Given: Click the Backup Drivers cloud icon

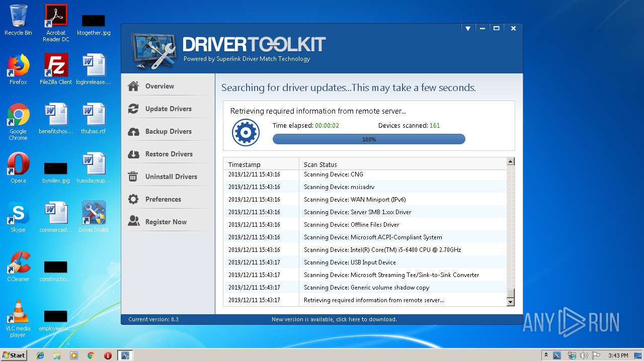Looking at the screenshot, I should 133,132.
